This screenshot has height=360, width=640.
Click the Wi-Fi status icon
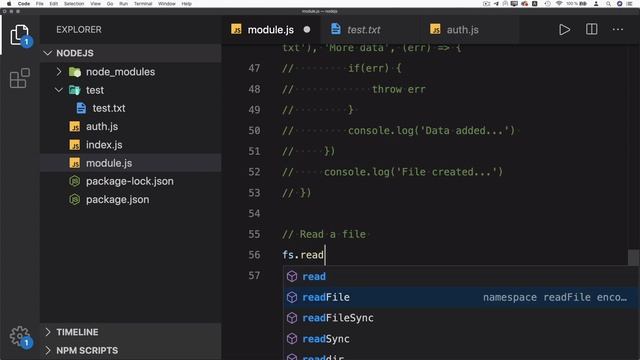(x=559, y=4)
